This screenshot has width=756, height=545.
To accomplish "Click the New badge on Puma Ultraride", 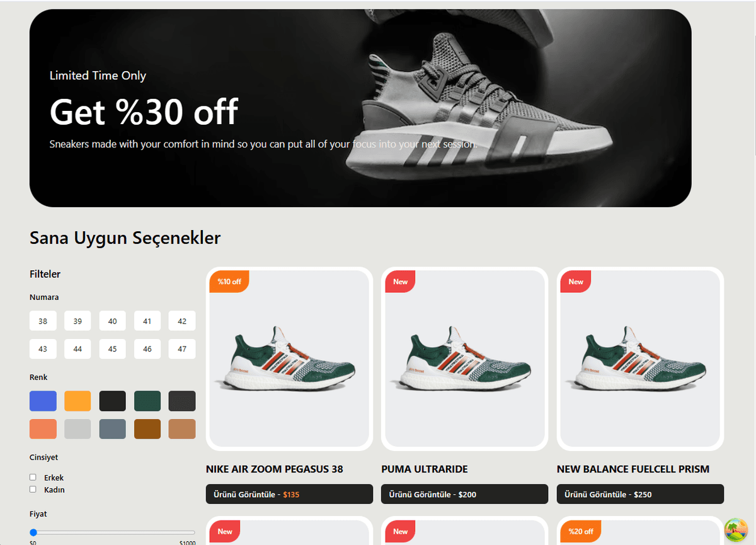I will click(x=400, y=282).
